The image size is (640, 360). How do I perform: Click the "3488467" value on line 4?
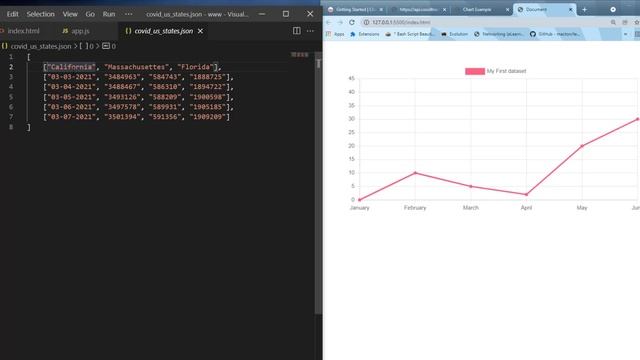[122, 87]
